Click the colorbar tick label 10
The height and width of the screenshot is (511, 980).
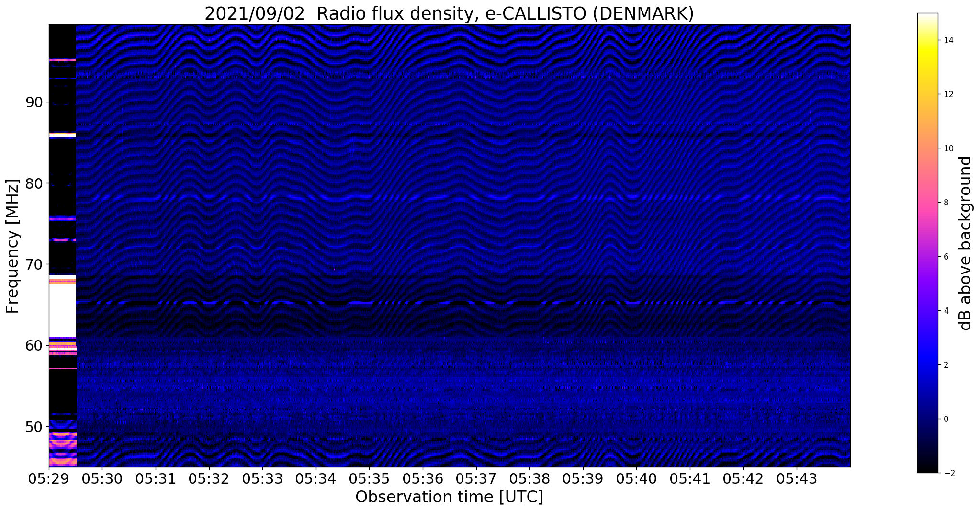click(x=948, y=148)
